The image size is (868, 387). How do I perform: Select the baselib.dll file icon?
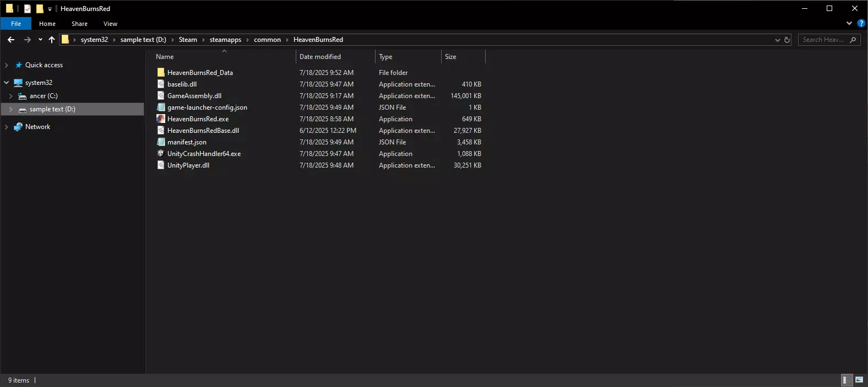pos(161,84)
